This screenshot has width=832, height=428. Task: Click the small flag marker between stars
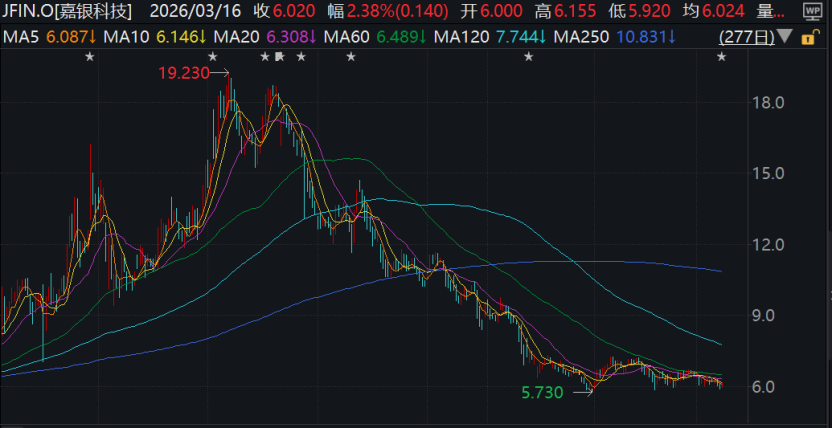[279, 57]
